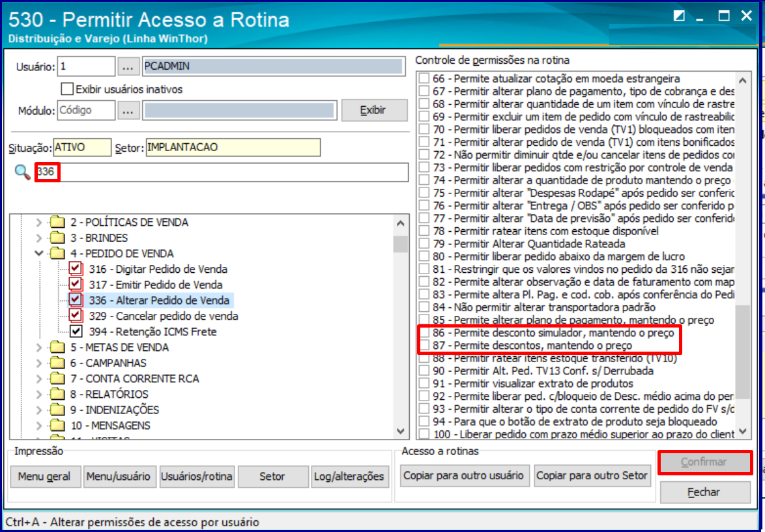Click the folder icon for 4 - PEDIDO DE VENDA
765x532 pixels.
pyautogui.click(x=57, y=253)
